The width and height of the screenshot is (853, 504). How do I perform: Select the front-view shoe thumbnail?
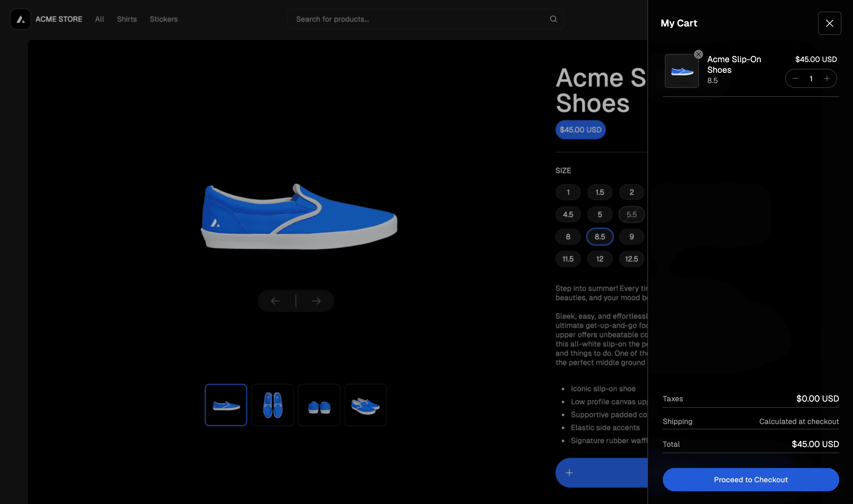click(x=319, y=405)
